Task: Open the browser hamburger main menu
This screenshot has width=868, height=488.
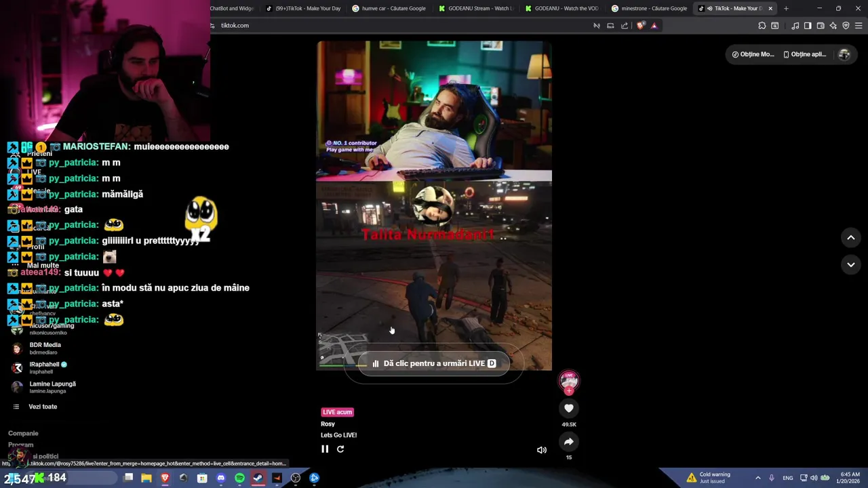Action: coord(859,26)
